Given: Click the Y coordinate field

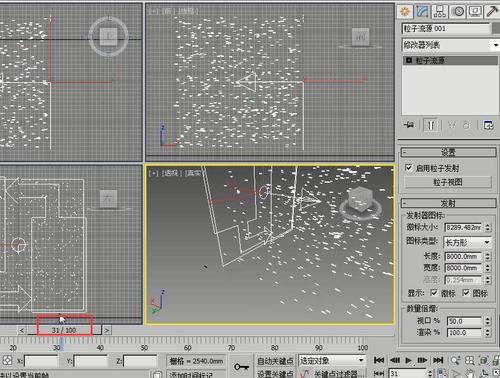Looking at the screenshot, I should [x=91, y=361].
